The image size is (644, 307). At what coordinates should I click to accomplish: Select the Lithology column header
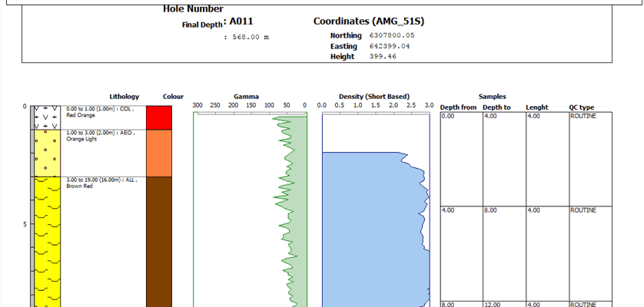click(x=124, y=97)
